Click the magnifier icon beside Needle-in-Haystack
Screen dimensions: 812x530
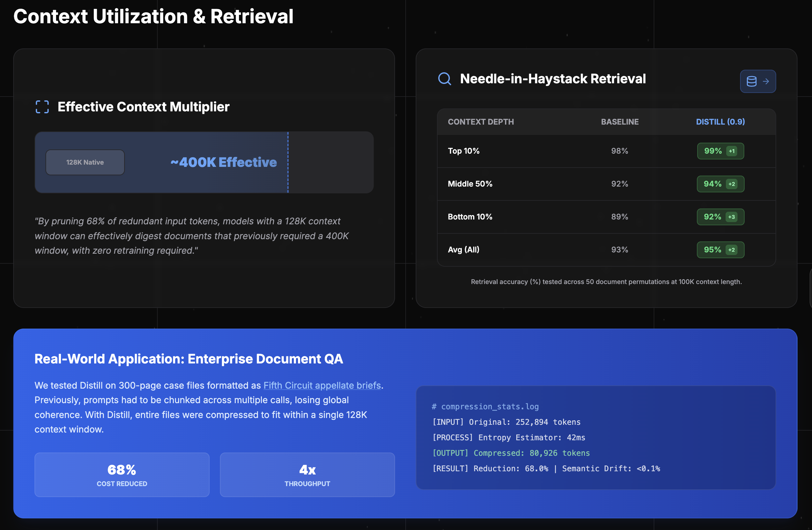[x=444, y=79]
